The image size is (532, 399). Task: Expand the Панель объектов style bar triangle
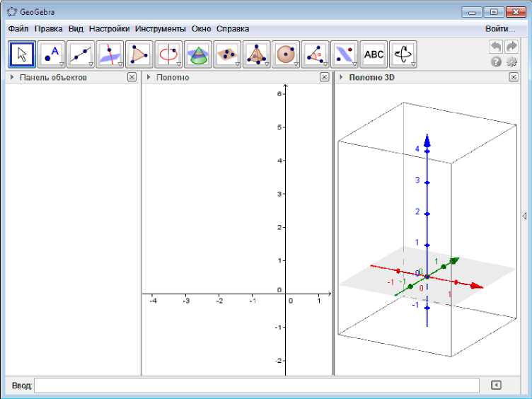pos(12,77)
